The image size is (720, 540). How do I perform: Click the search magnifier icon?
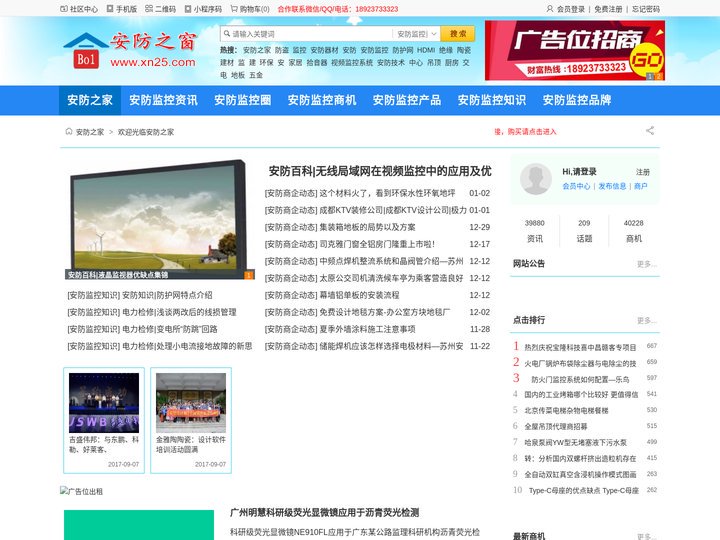point(227,34)
